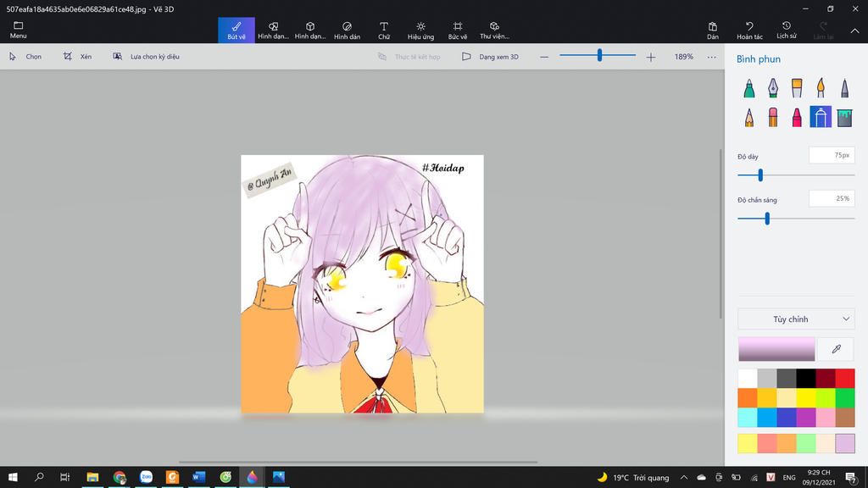
Task: Select the Spray can tool
Action: (x=821, y=117)
